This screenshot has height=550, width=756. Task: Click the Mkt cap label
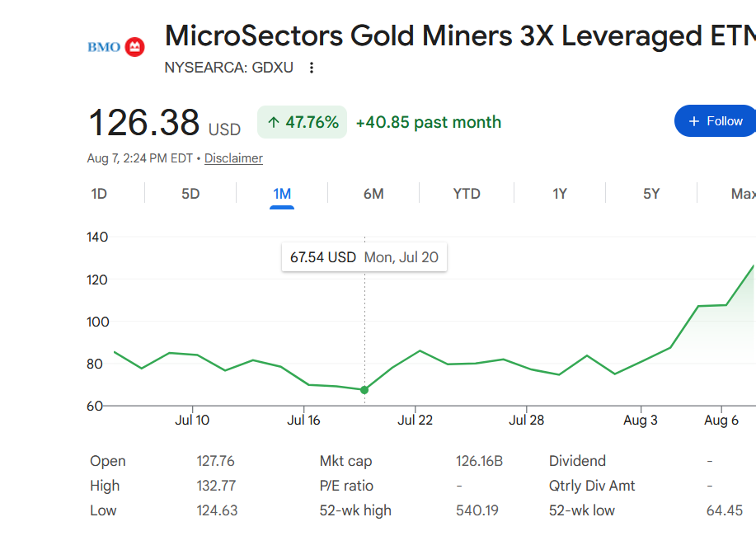pos(345,461)
